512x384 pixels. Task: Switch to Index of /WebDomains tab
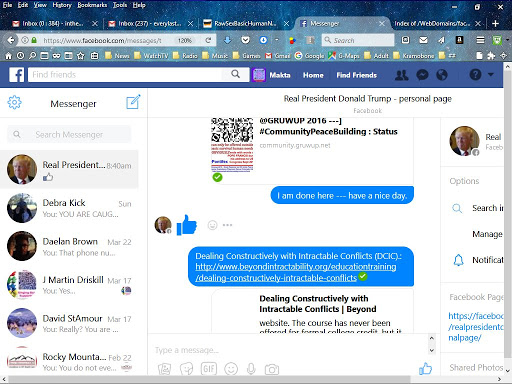click(x=437, y=23)
